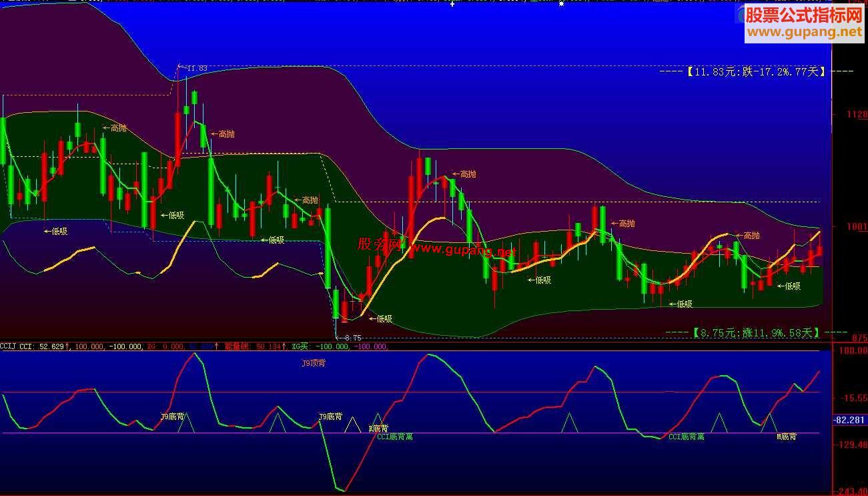Click the K底背 signal label
The height and width of the screenshot is (496, 868).
click(x=378, y=429)
